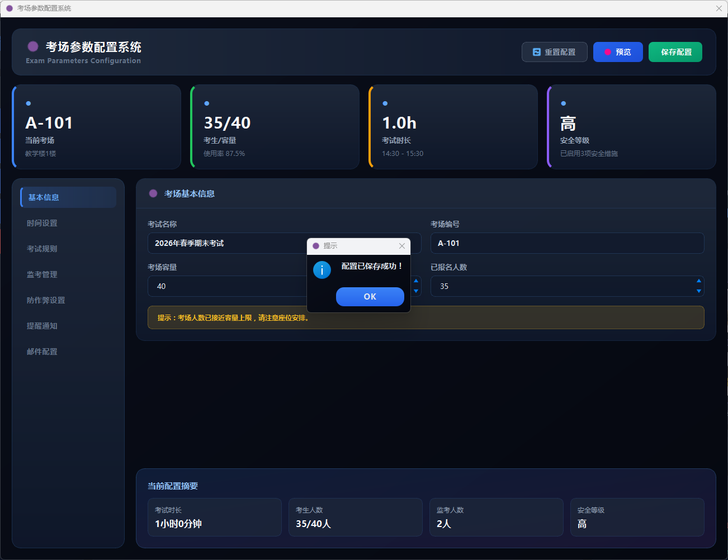Open the 预览 preview button
728x560 pixels.
click(617, 52)
